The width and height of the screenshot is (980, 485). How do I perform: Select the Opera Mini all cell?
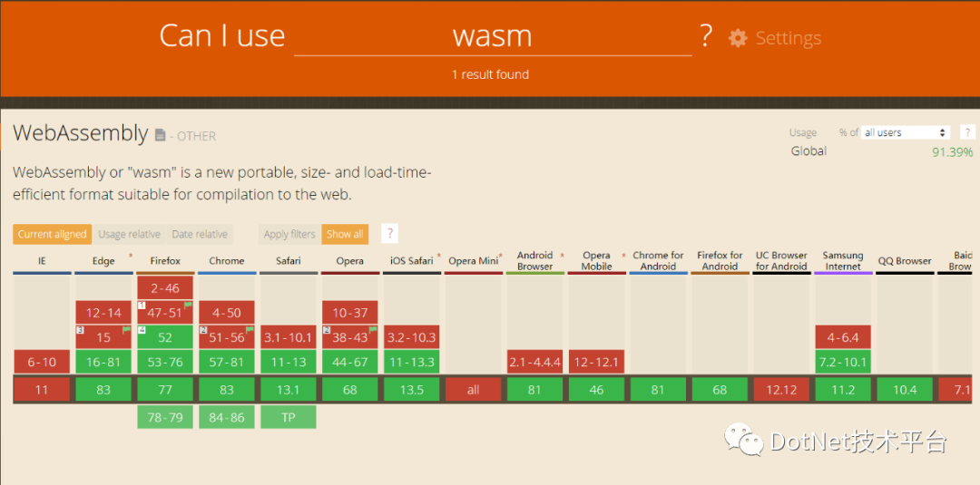(x=473, y=390)
